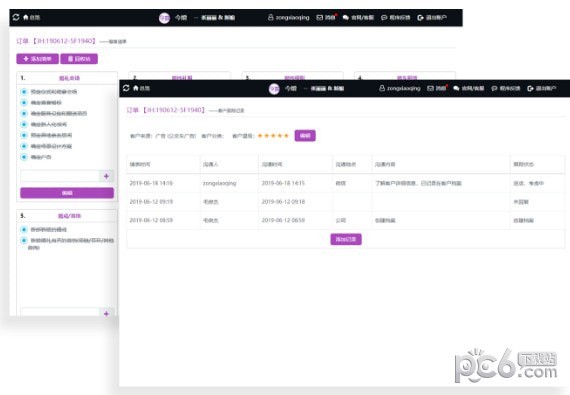Select the two-line radio item in list 5
Image resolution: width=570 pixels, height=395 pixels.
[x=24, y=240]
